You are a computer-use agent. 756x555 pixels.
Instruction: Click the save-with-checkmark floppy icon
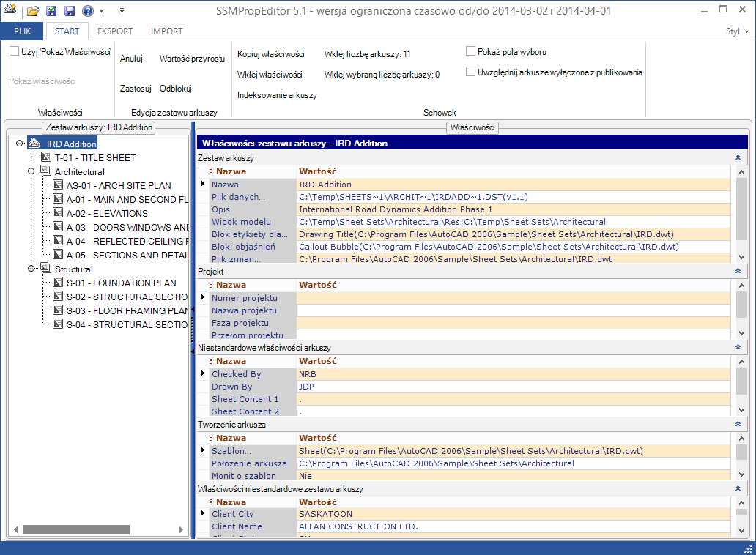click(x=51, y=10)
